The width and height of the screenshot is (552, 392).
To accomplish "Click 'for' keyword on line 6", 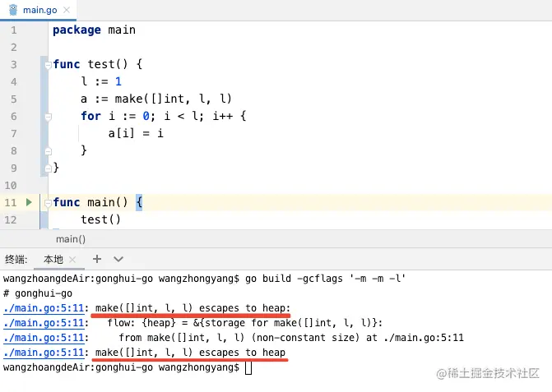I will tap(90, 116).
